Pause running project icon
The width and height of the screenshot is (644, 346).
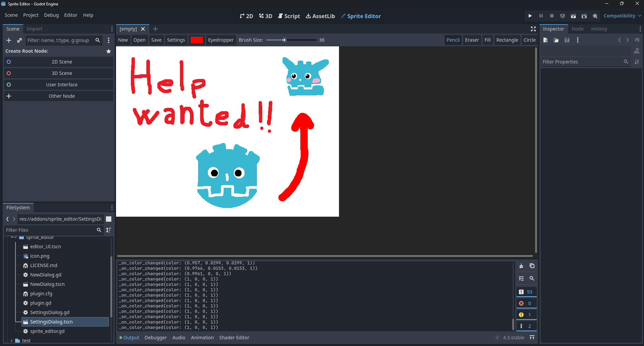[x=541, y=16]
